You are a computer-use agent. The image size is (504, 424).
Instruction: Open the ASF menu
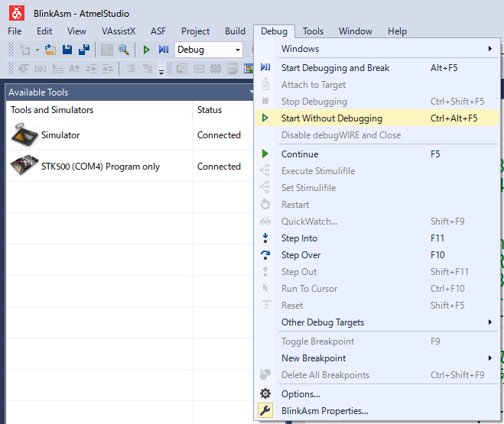[158, 31]
